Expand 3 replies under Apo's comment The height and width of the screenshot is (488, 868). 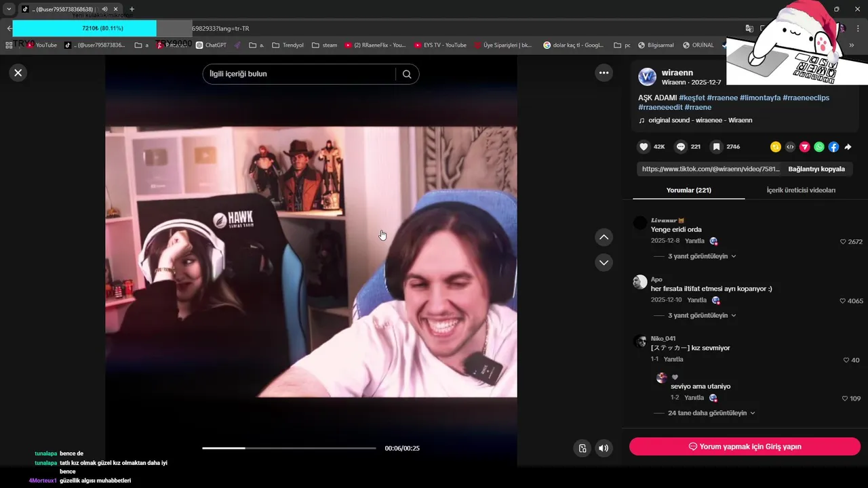pos(702,315)
